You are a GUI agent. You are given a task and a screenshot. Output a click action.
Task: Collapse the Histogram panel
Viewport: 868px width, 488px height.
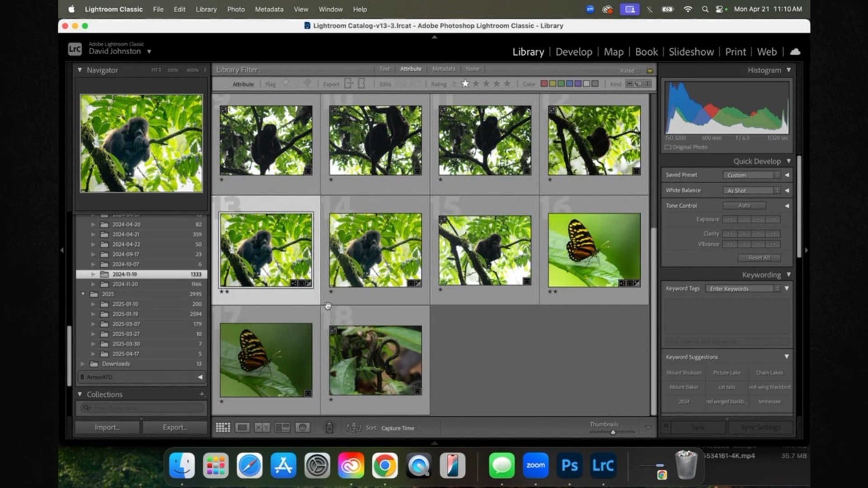(x=788, y=70)
